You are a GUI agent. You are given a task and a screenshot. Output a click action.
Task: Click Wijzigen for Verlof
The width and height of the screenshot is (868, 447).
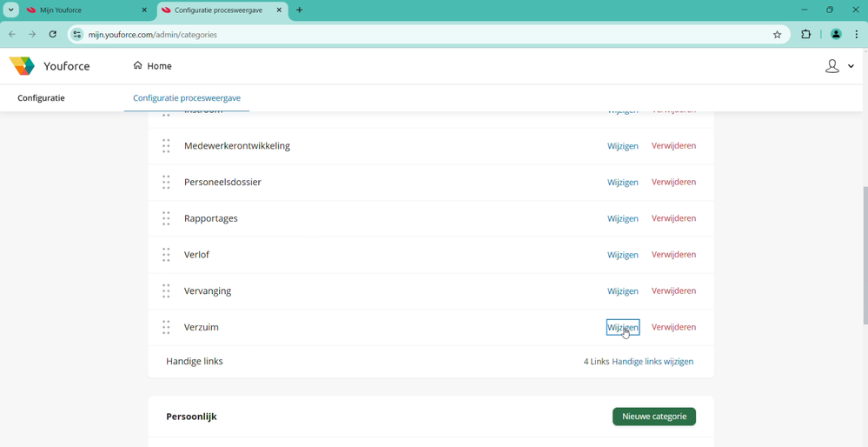pos(623,255)
